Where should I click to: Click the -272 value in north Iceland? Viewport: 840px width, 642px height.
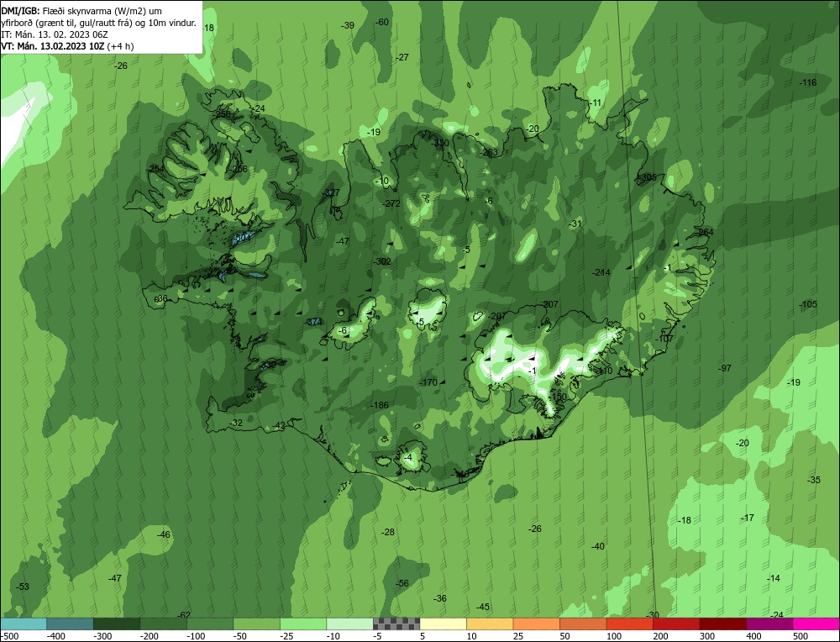(x=392, y=203)
